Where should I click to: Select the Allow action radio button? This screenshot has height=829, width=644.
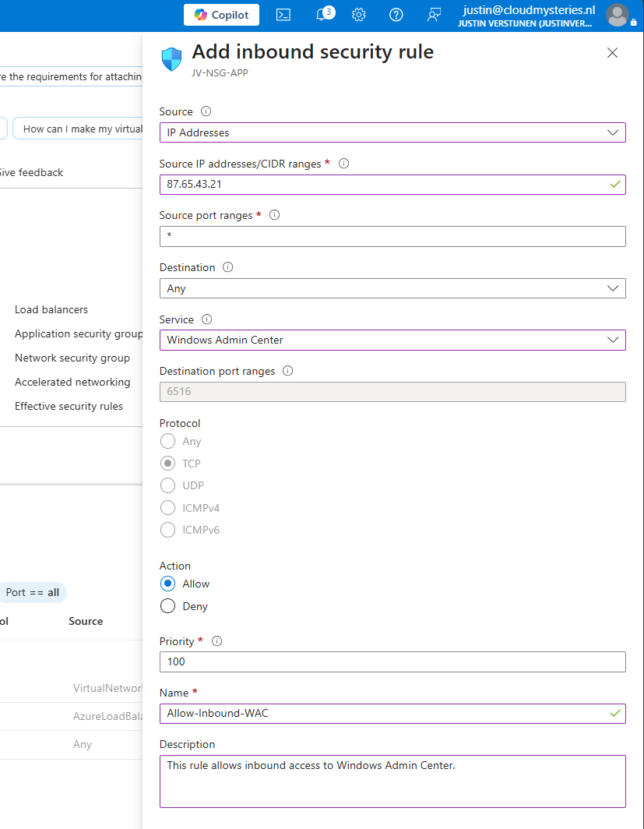point(167,584)
